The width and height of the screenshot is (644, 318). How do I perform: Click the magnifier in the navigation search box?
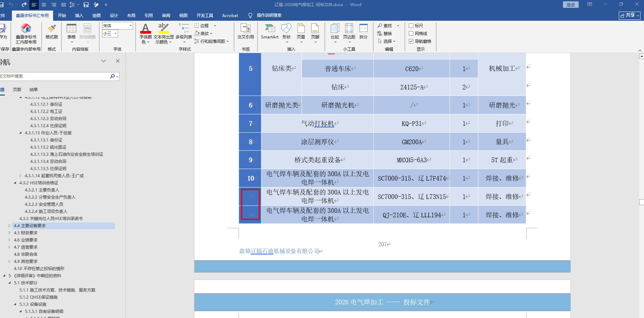[112, 76]
